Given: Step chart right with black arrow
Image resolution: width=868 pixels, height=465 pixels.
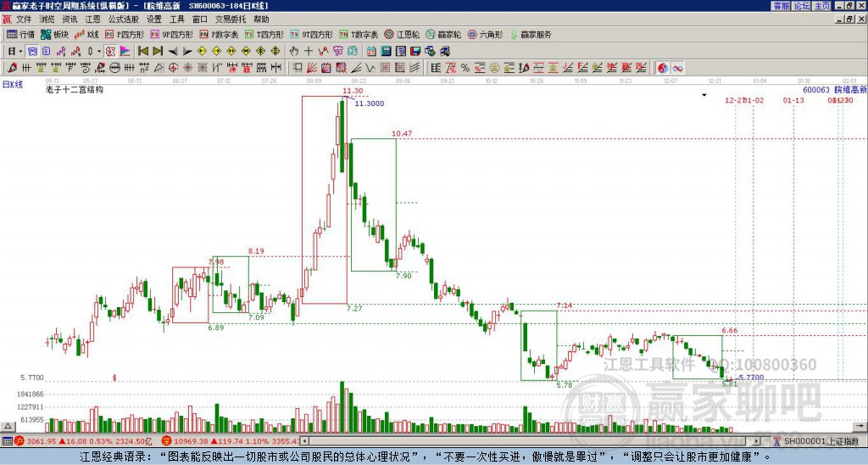Looking at the screenshot, I should (187, 52).
